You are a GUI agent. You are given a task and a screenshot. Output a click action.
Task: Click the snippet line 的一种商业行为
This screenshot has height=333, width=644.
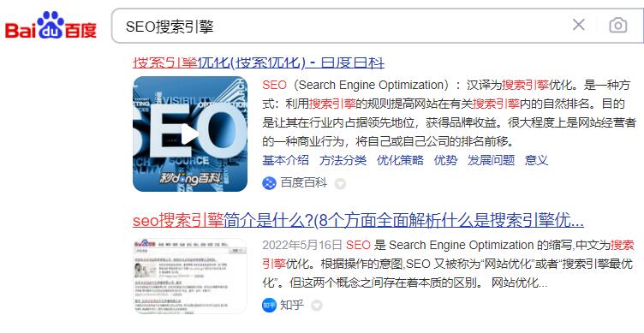pos(389,141)
